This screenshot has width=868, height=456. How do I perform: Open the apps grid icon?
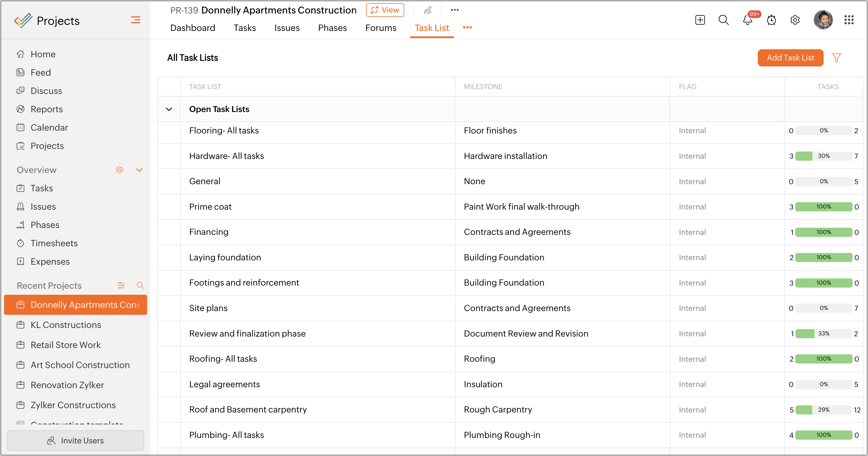coord(849,20)
